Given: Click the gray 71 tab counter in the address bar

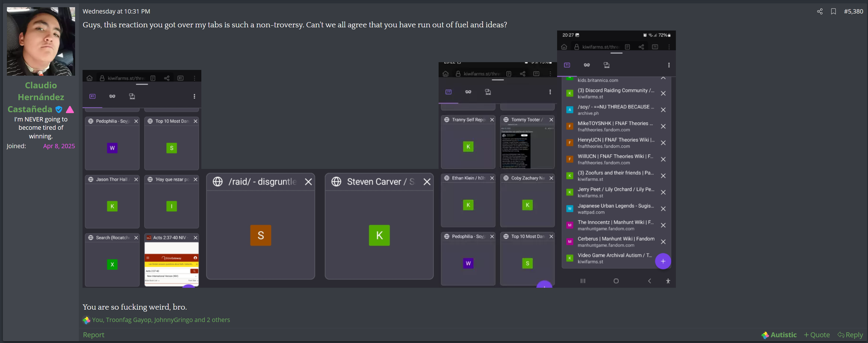Looking at the screenshot, I should pos(655,47).
